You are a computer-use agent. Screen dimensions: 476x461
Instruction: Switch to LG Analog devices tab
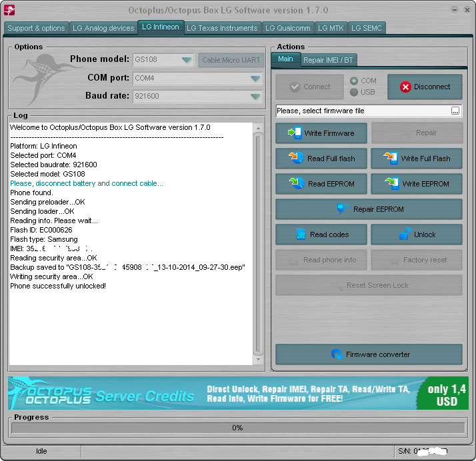pos(103,28)
